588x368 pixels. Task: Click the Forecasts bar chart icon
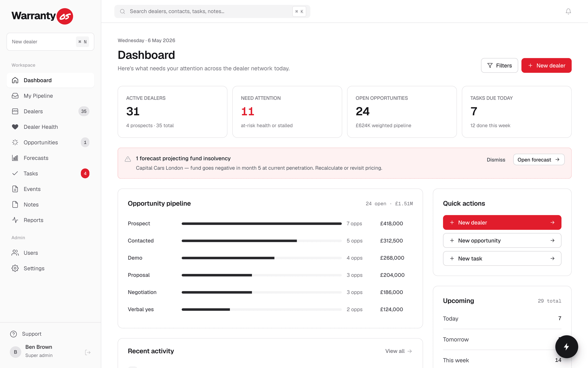point(15,158)
